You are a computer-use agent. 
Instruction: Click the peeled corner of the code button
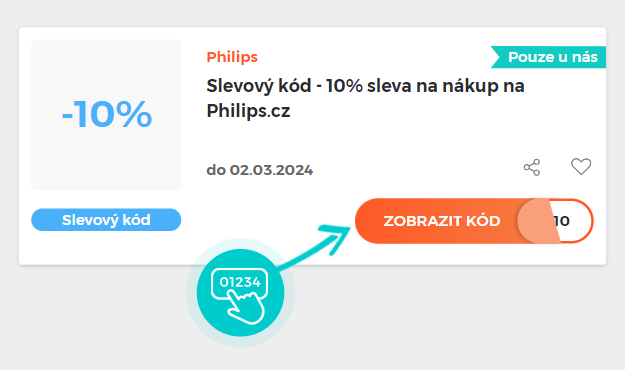tap(539, 221)
